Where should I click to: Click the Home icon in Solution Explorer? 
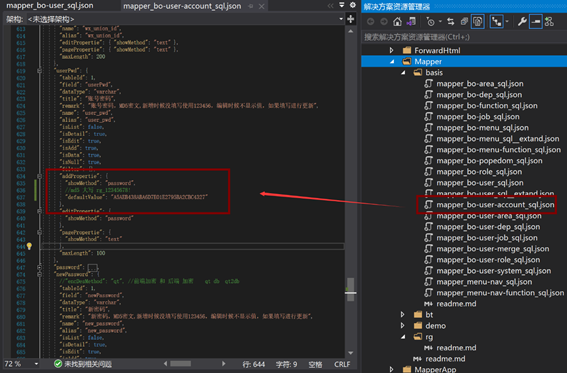(x=397, y=22)
